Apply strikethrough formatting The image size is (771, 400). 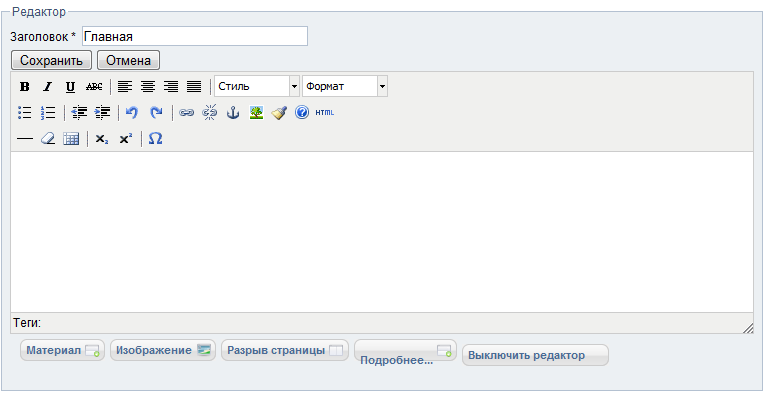coord(94,87)
